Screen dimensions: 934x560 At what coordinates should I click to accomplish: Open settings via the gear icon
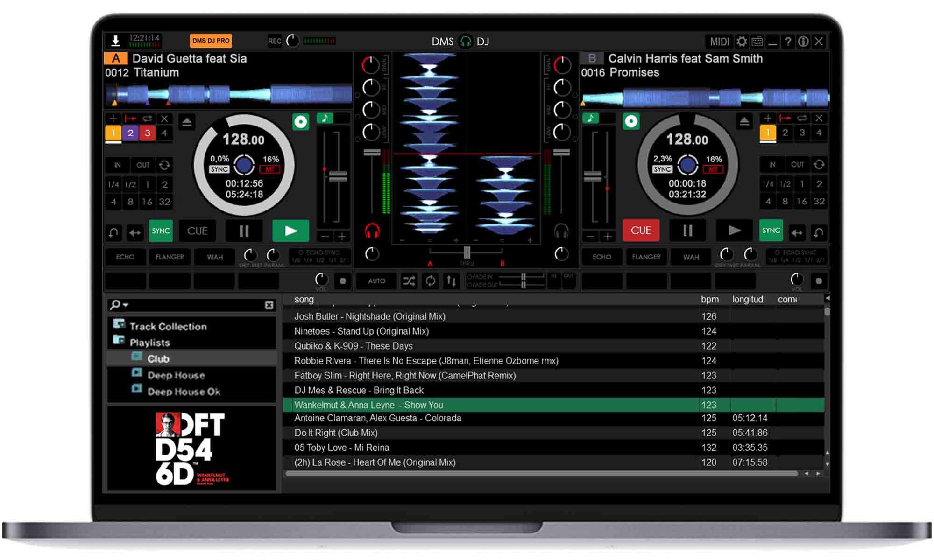(x=741, y=42)
